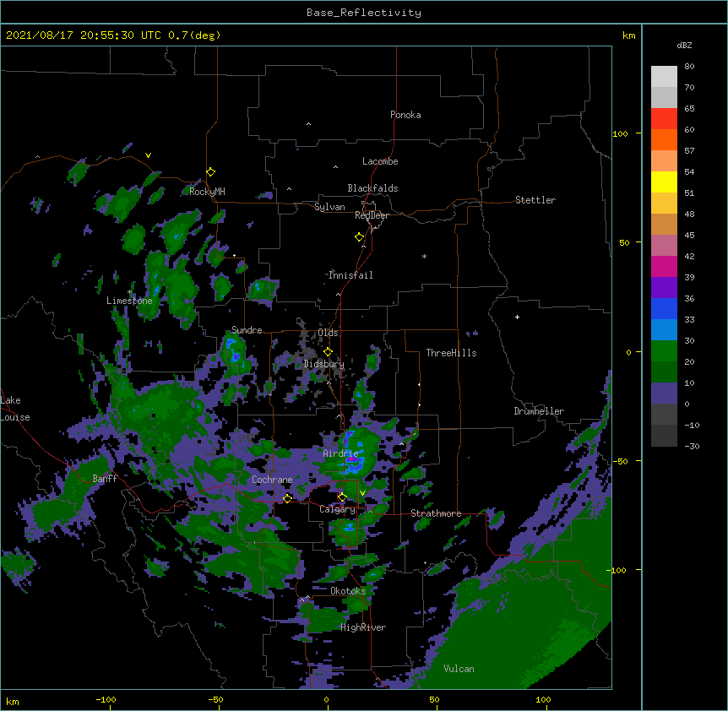Click the Lacombe city label
The width and height of the screenshot is (728, 711).
[380, 161]
